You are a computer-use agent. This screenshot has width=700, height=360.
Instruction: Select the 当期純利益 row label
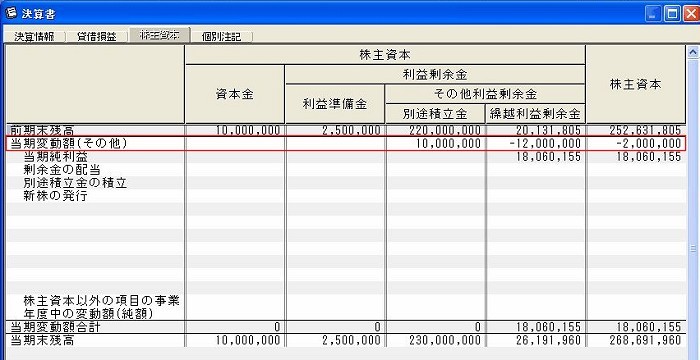(x=56, y=157)
